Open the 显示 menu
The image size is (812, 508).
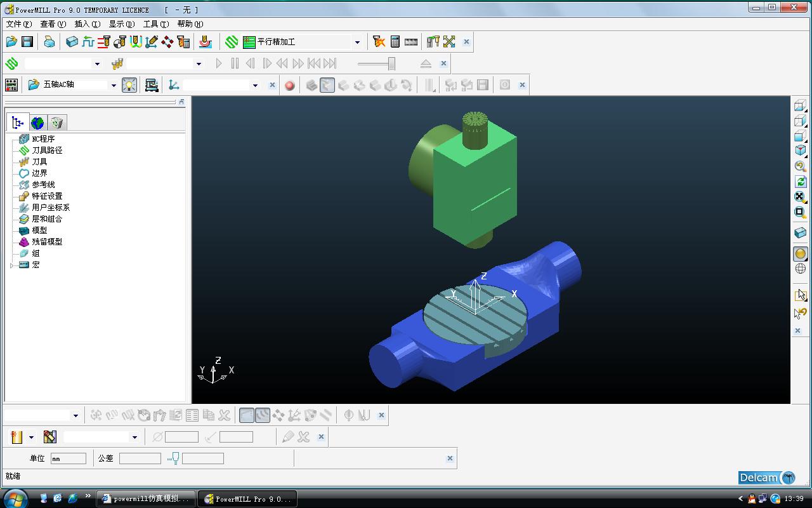pos(121,24)
